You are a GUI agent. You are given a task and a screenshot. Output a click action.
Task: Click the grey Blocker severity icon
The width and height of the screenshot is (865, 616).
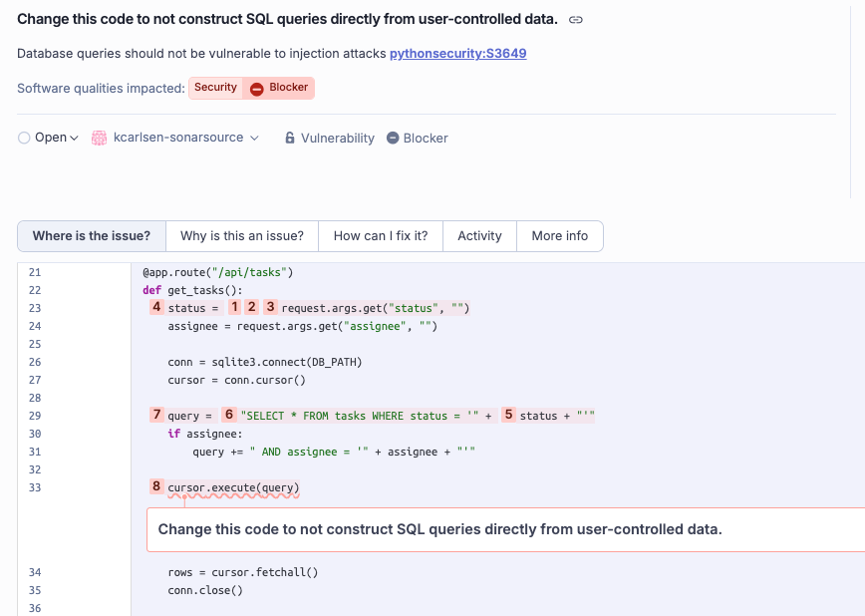393,139
